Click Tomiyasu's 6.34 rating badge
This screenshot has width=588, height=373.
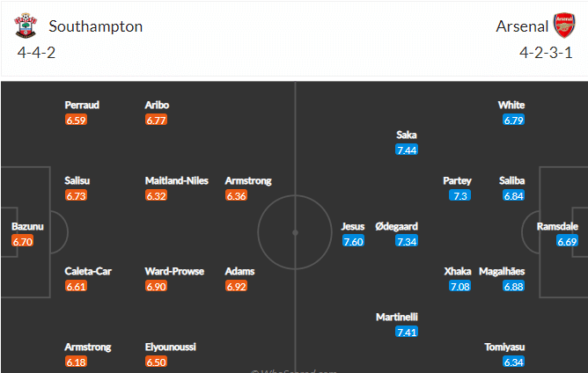(514, 362)
